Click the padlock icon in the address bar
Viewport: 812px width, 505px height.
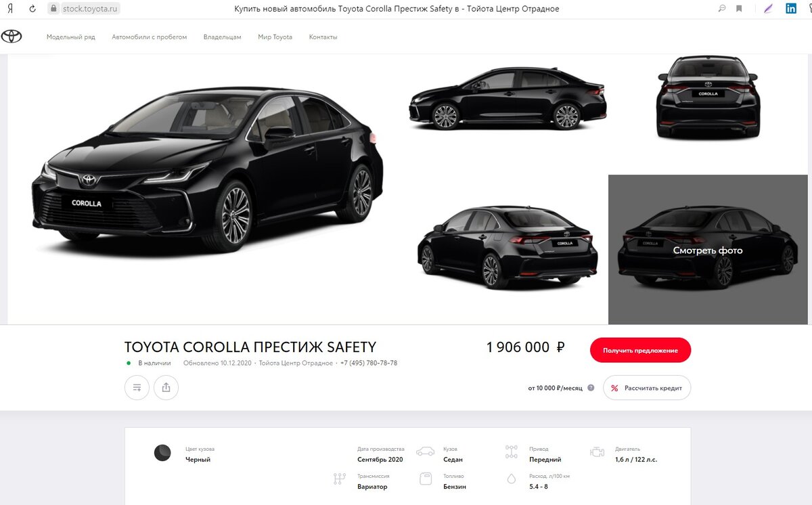(x=54, y=9)
